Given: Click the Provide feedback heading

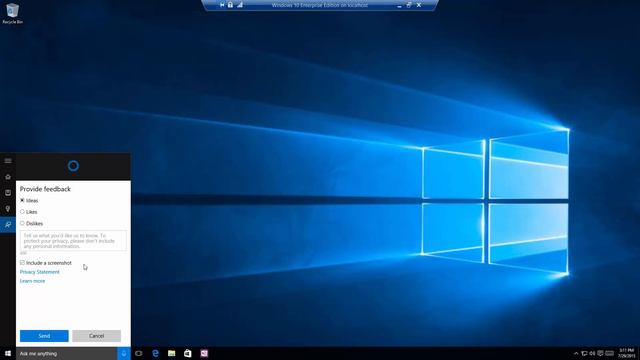Looking at the screenshot, I should [45, 189].
